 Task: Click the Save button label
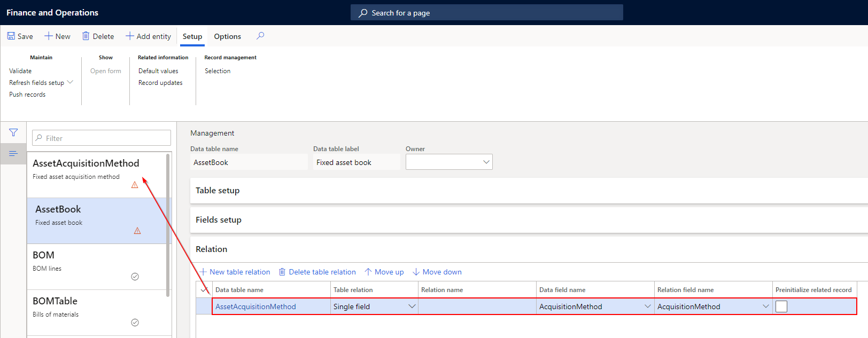(x=25, y=36)
